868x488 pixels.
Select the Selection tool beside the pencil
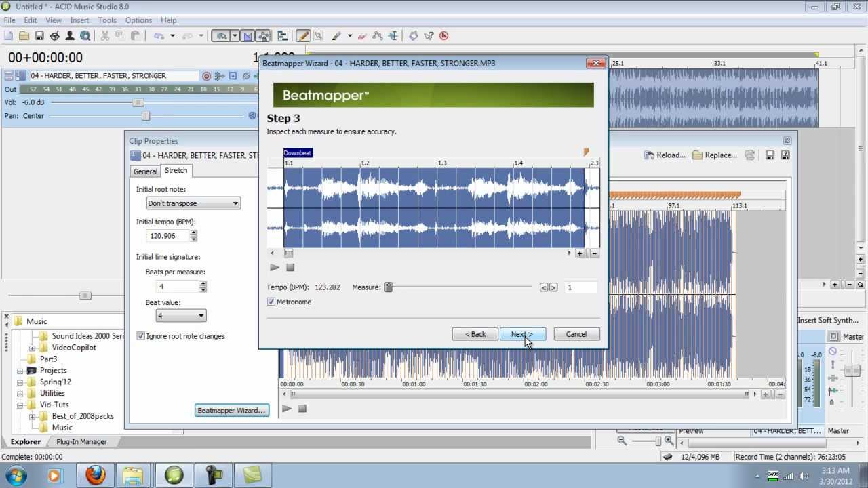coord(318,36)
